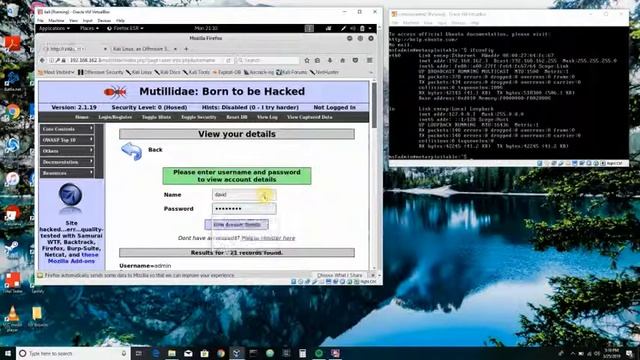Click the Kali top bar volume icon
The height and width of the screenshot is (360, 640).
tap(353, 28)
